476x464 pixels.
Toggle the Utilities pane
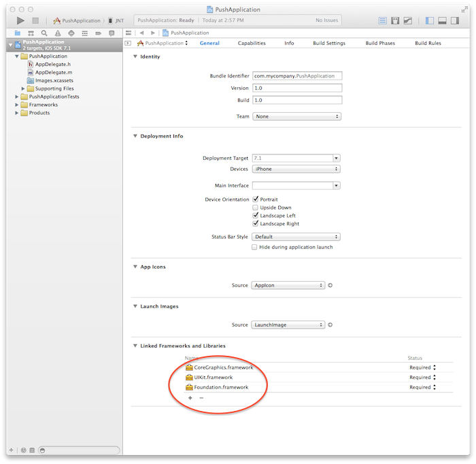point(455,20)
